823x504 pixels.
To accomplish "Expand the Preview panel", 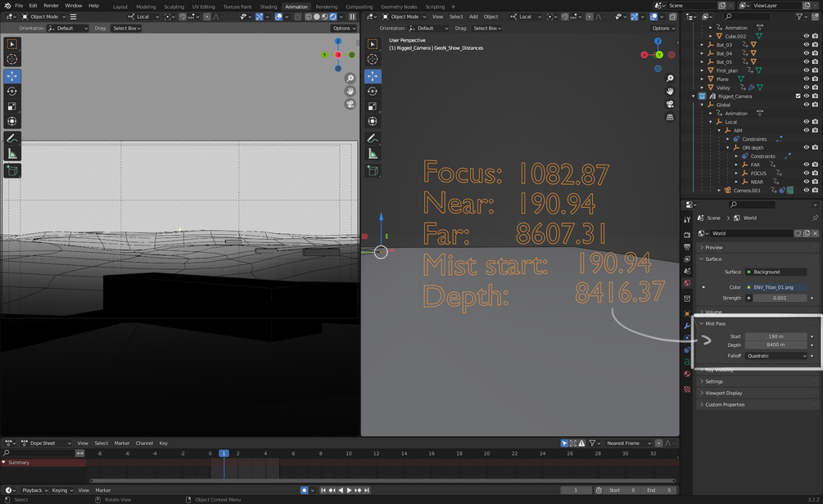I will tap(757, 248).
